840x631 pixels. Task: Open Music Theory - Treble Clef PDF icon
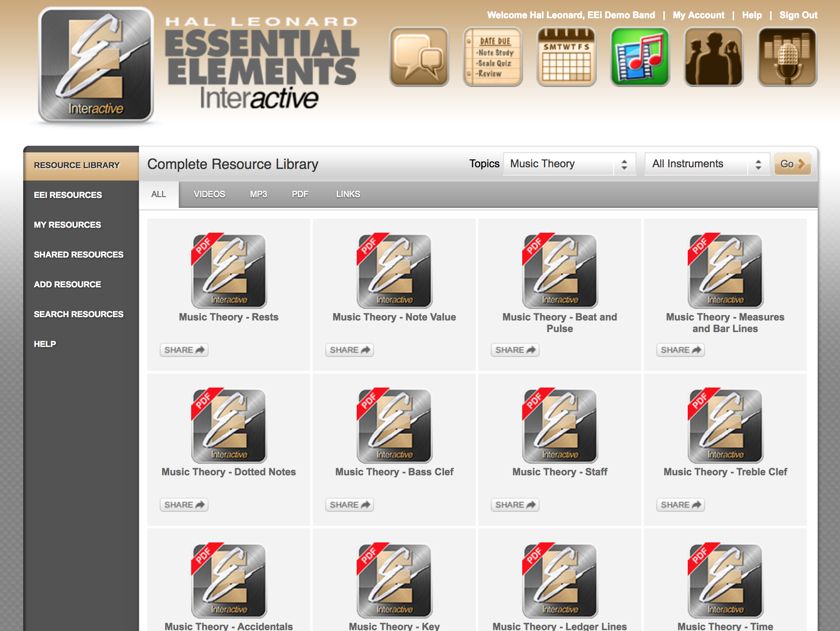[725, 426]
